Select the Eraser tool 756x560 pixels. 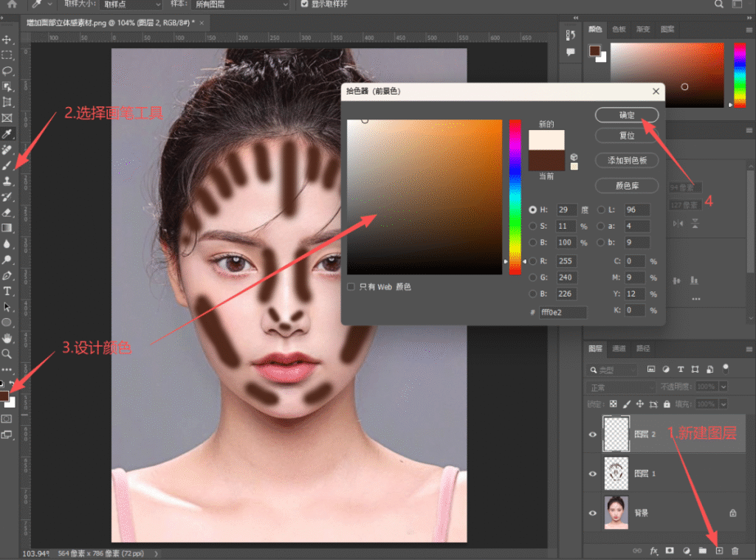coord(7,212)
